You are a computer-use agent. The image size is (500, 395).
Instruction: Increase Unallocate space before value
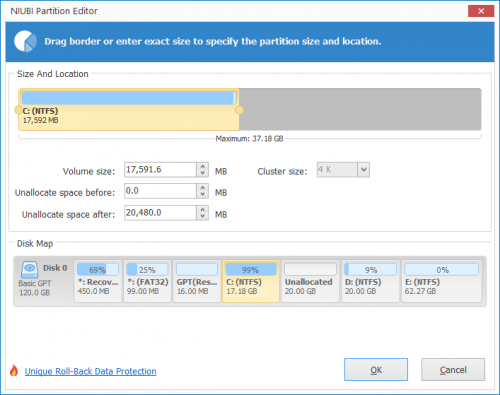202,187
